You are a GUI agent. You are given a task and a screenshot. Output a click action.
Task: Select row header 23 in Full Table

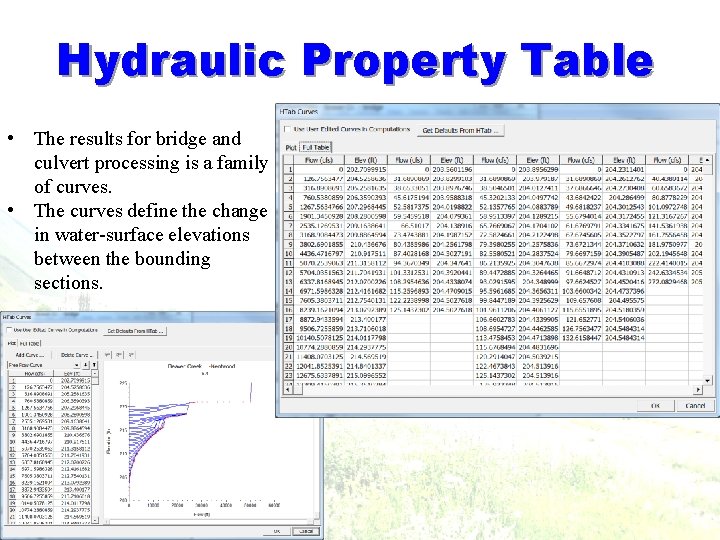pos(289,375)
